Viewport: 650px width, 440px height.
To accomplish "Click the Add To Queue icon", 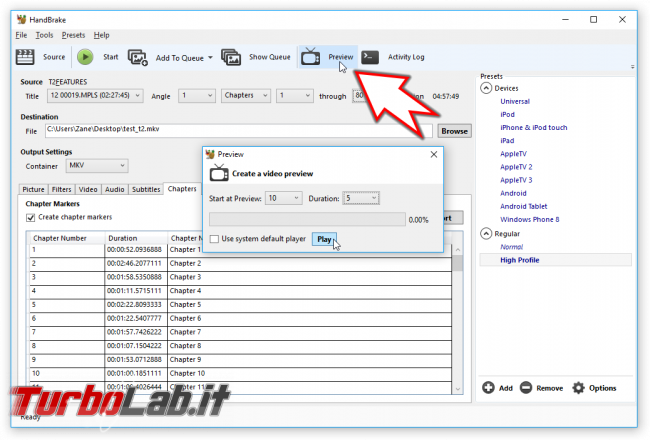I will (138, 58).
